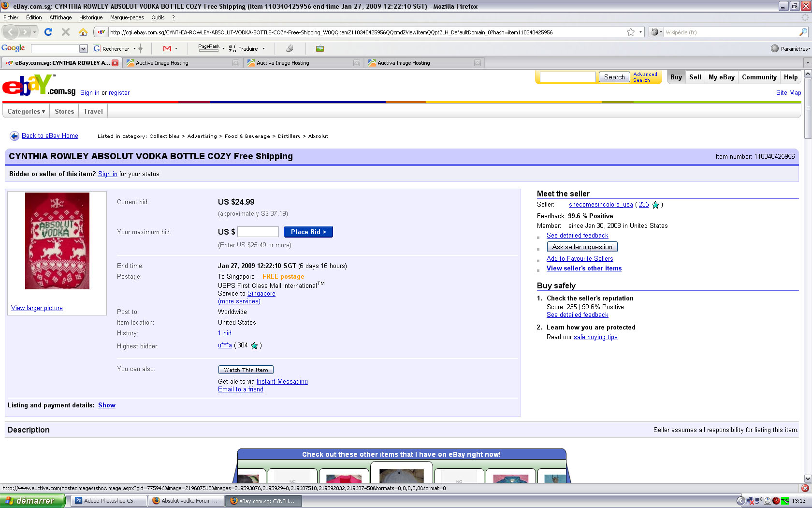This screenshot has width=812, height=508.
Task: Open back/forward history dropdown arrow
Action: tap(34, 32)
